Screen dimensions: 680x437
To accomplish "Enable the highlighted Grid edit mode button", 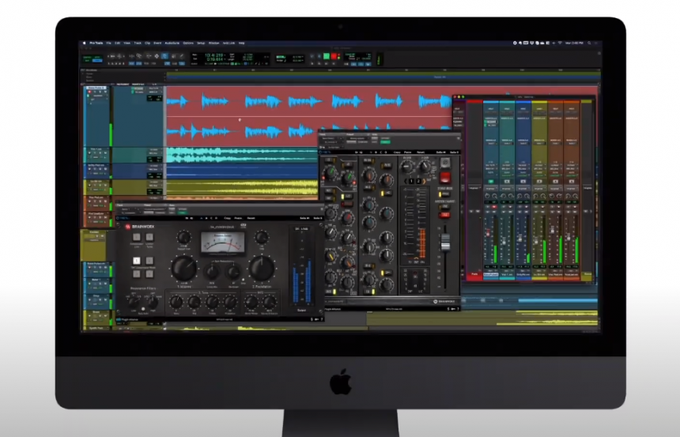I will (98, 60).
